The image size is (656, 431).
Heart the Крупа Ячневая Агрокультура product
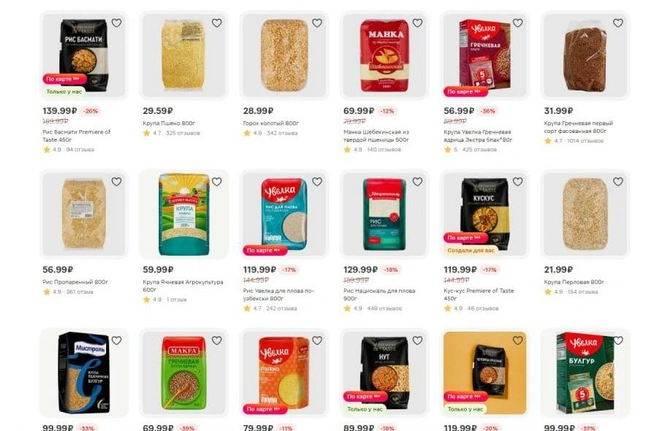tap(217, 182)
